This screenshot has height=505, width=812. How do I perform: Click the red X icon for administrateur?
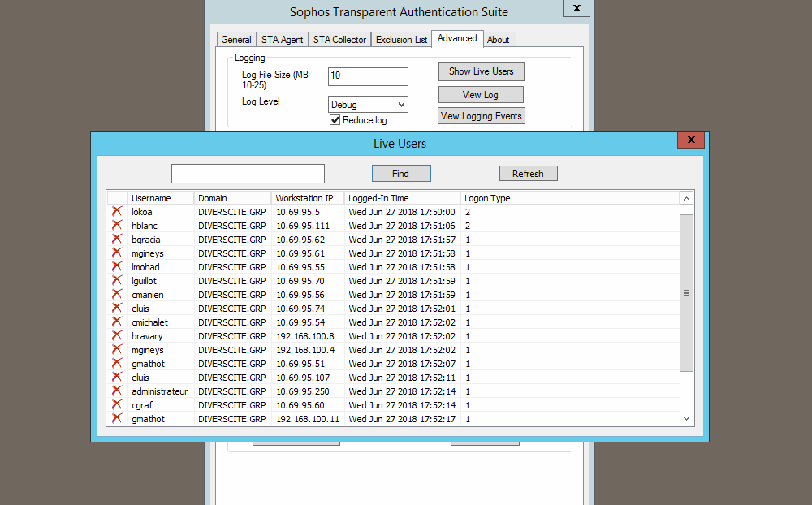pos(117,391)
